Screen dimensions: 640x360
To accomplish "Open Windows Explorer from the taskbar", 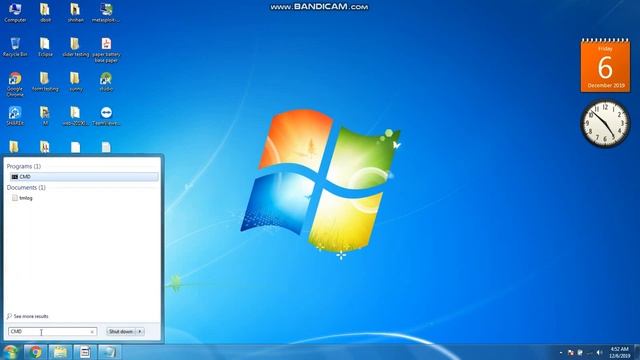I will click(x=60, y=352).
